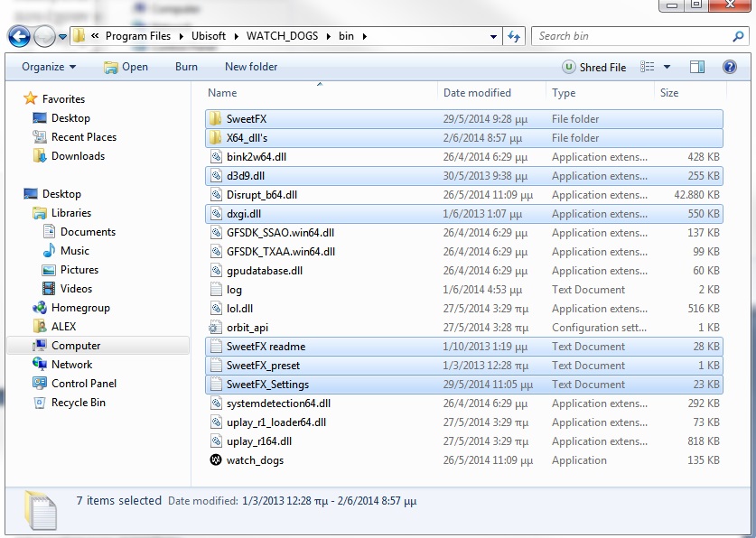Viewport: 756px width, 538px height.
Task: Click Burn in the toolbar
Action: point(187,67)
